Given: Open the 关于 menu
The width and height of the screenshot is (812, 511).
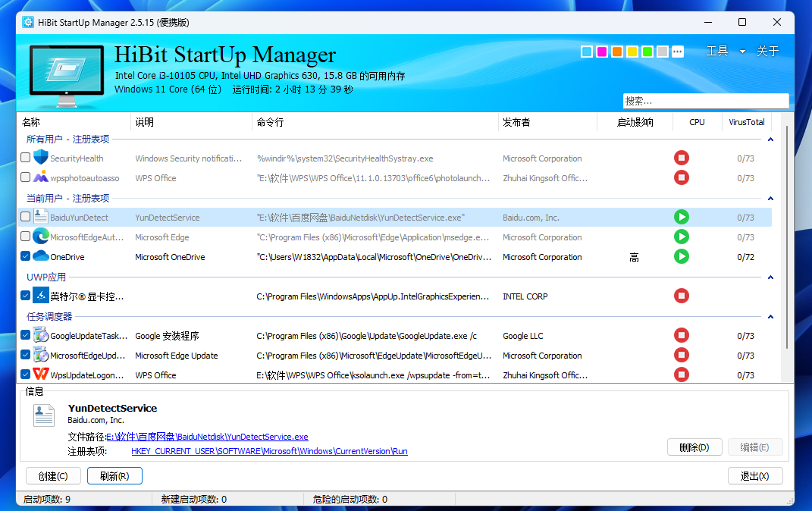Looking at the screenshot, I should coord(767,52).
